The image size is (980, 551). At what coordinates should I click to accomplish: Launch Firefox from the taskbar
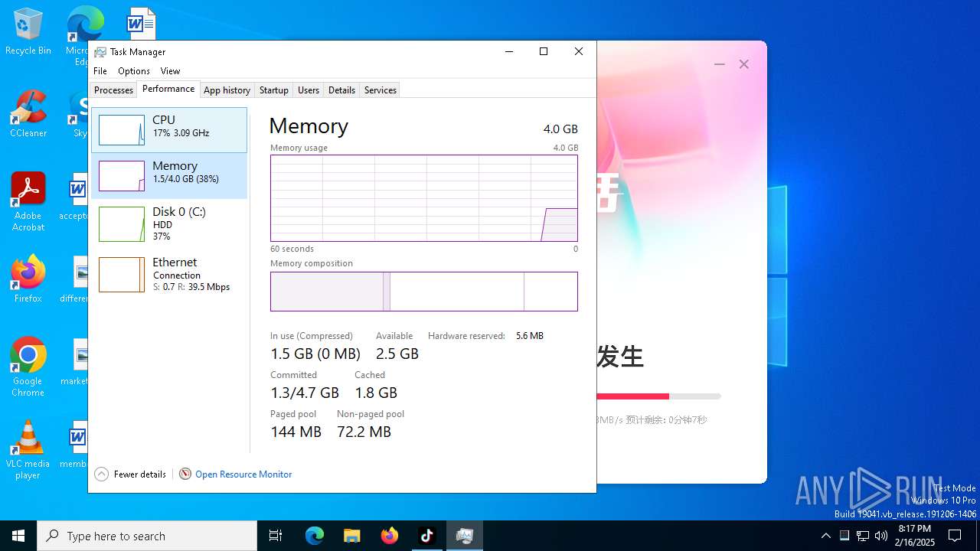[x=390, y=536]
